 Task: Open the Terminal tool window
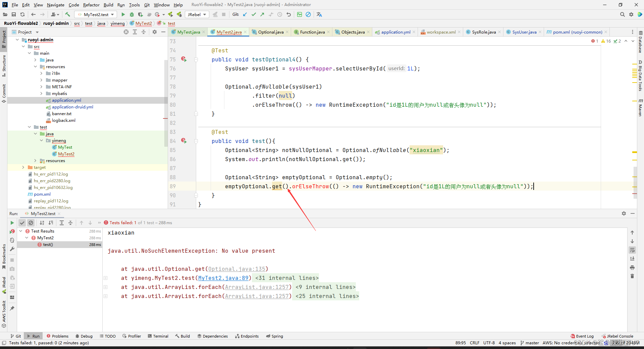tap(158, 336)
